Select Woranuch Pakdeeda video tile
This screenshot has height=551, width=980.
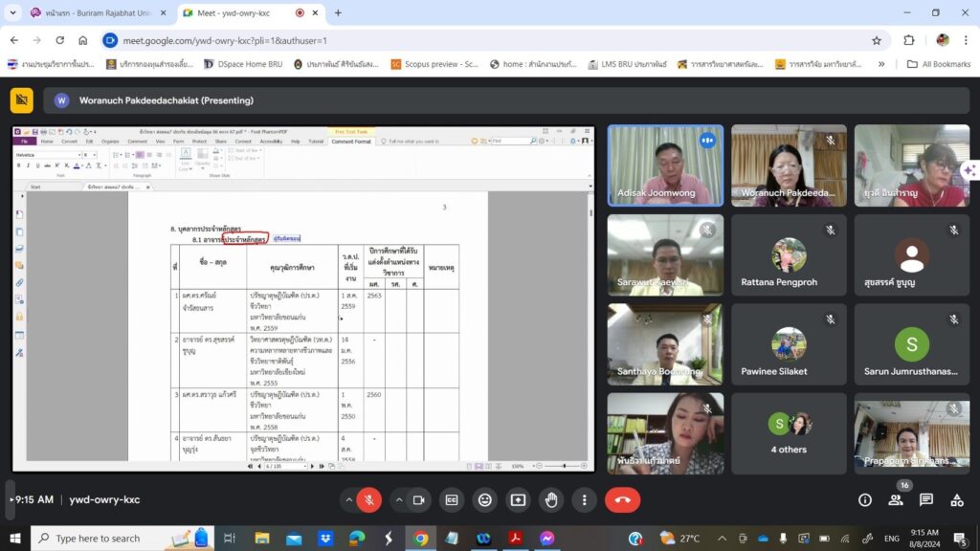pyautogui.click(x=789, y=165)
